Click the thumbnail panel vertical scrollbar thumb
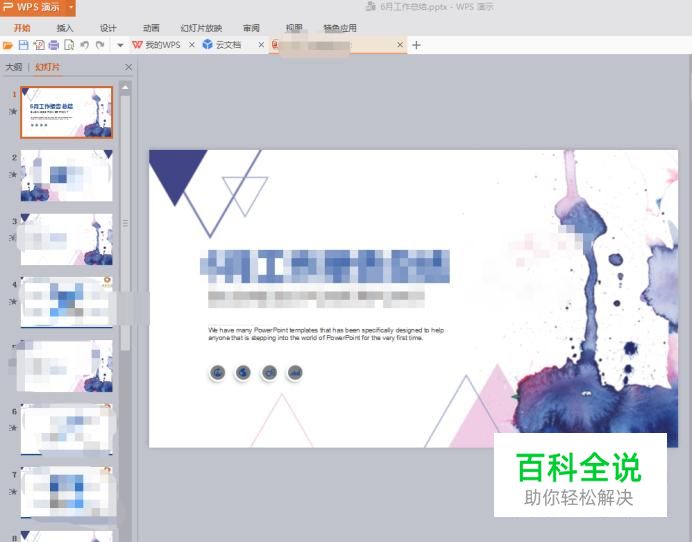The image size is (692, 542). click(125, 223)
